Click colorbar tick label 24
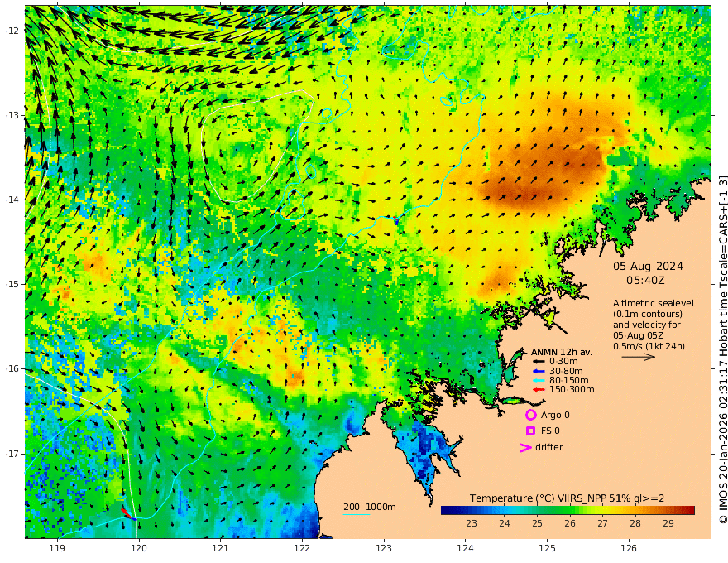This screenshot has height=563, width=728. tap(504, 523)
